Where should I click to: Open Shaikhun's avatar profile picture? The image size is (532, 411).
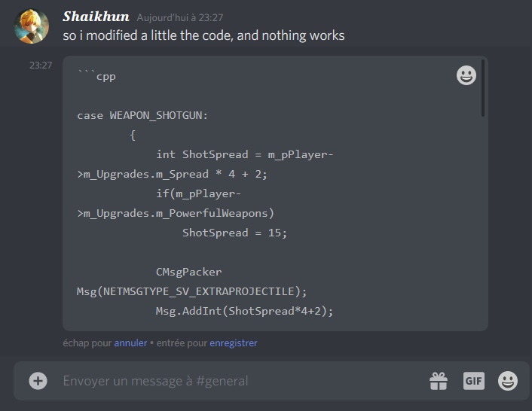(31, 26)
